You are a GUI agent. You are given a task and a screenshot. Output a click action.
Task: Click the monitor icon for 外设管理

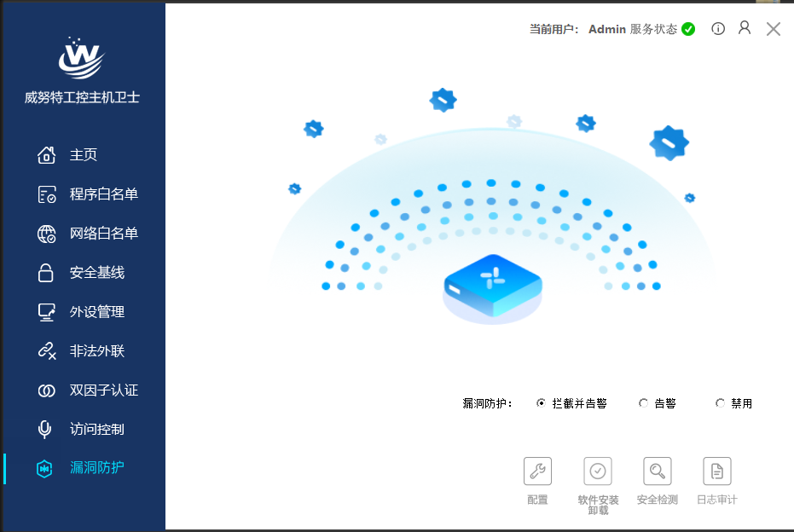[47, 312]
